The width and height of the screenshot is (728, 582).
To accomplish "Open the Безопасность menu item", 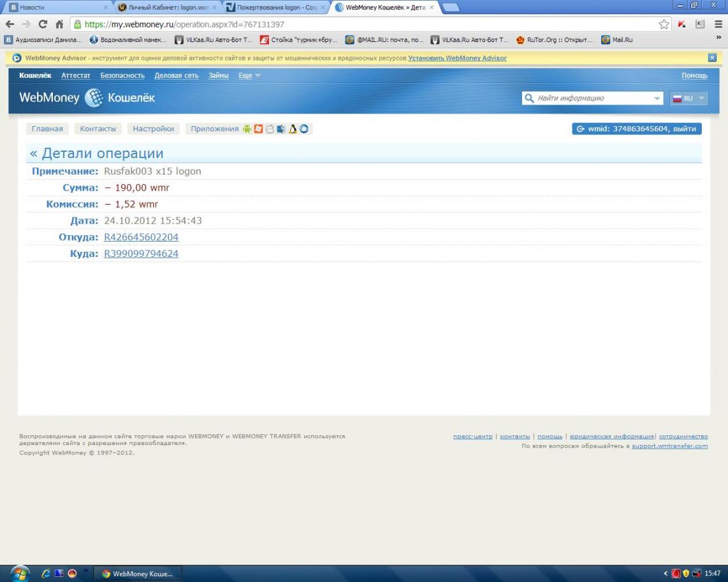I will (x=122, y=75).
